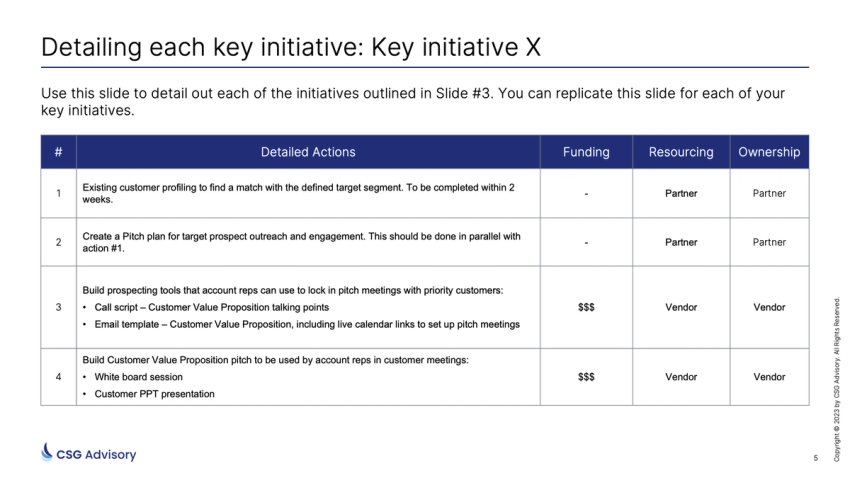
Task: Click the instruction paragraph starting 'Use this slide'
Action: point(413,101)
